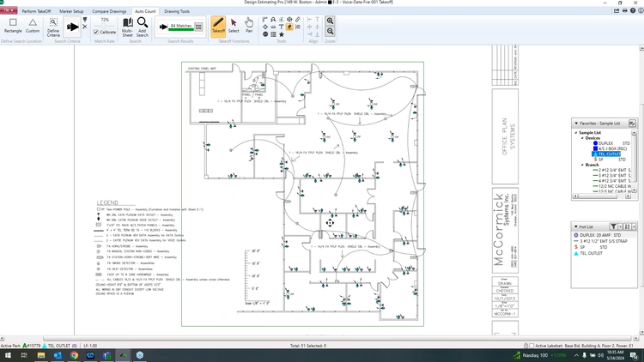The width and height of the screenshot is (644, 362).
Task: Select the Rectangle search location tool
Action: tap(13, 26)
